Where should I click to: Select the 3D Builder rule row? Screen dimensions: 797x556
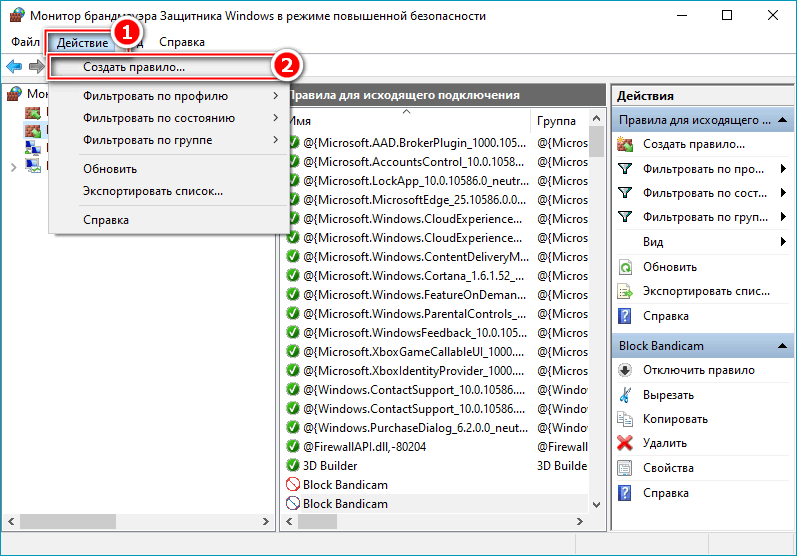coord(331,465)
